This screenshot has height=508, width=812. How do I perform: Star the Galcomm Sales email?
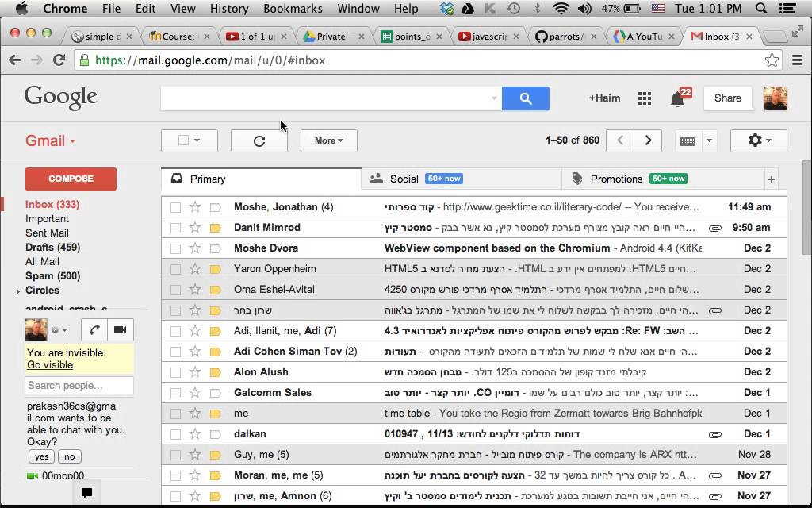195,393
